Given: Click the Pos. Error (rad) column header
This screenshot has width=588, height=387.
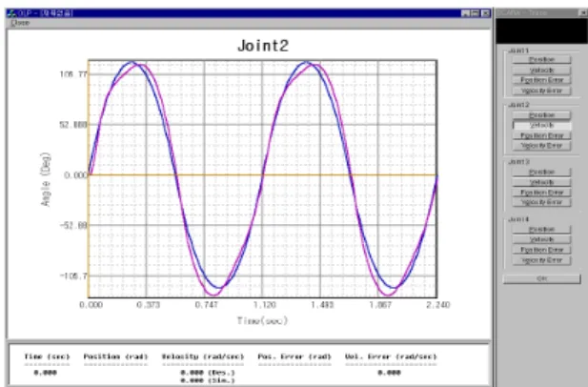Looking at the screenshot, I should (294, 356).
